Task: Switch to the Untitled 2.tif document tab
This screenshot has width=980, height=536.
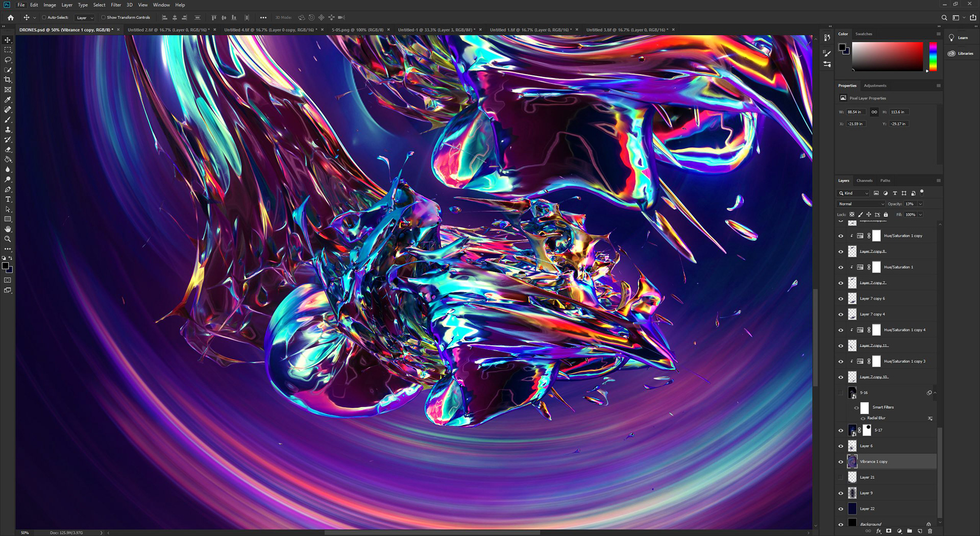Action: [168, 30]
